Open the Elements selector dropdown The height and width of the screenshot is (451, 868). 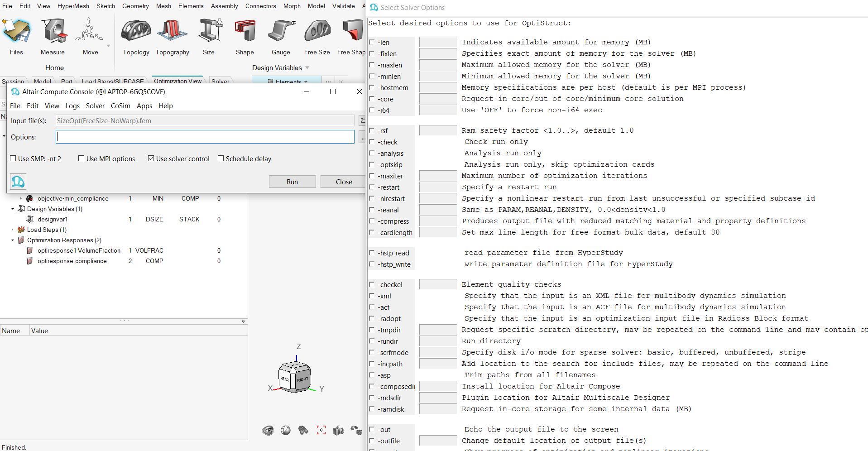287,81
